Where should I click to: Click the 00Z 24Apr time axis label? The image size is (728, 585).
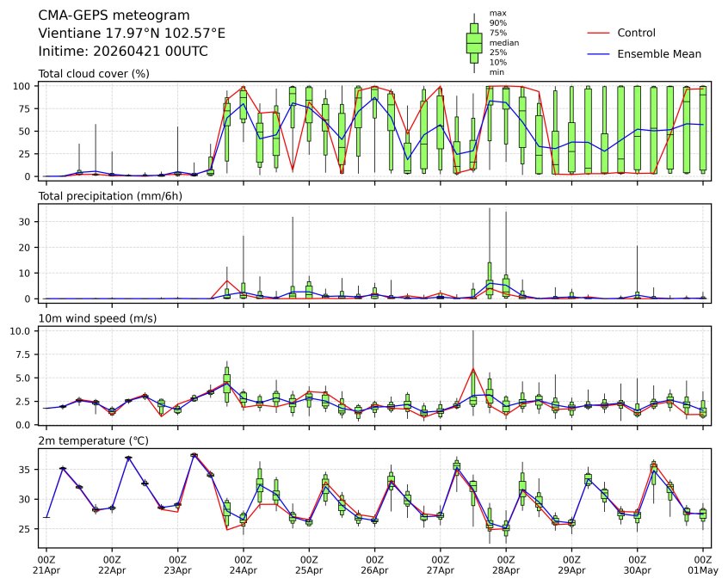(244, 563)
